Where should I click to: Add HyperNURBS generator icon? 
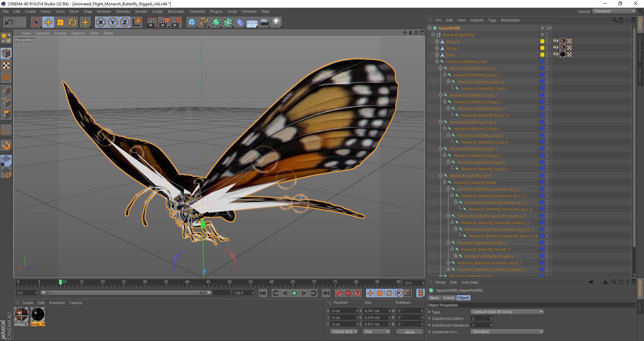tap(216, 22)
